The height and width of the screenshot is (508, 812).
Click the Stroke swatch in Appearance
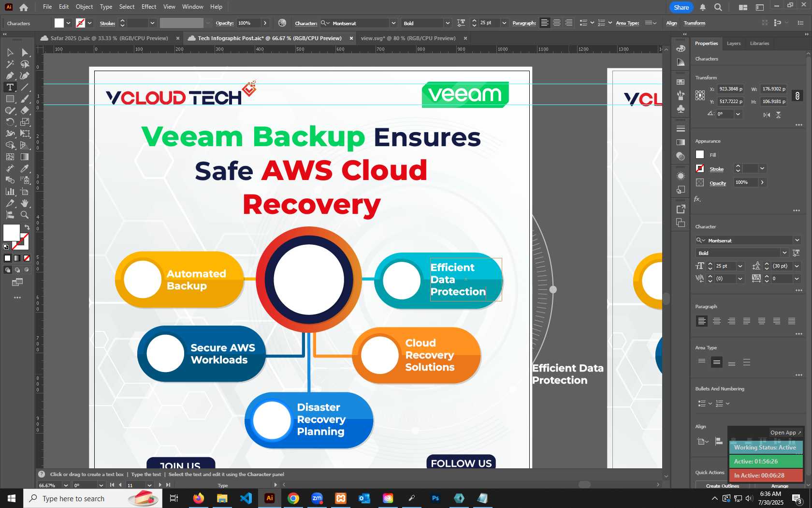click(700, 168)
